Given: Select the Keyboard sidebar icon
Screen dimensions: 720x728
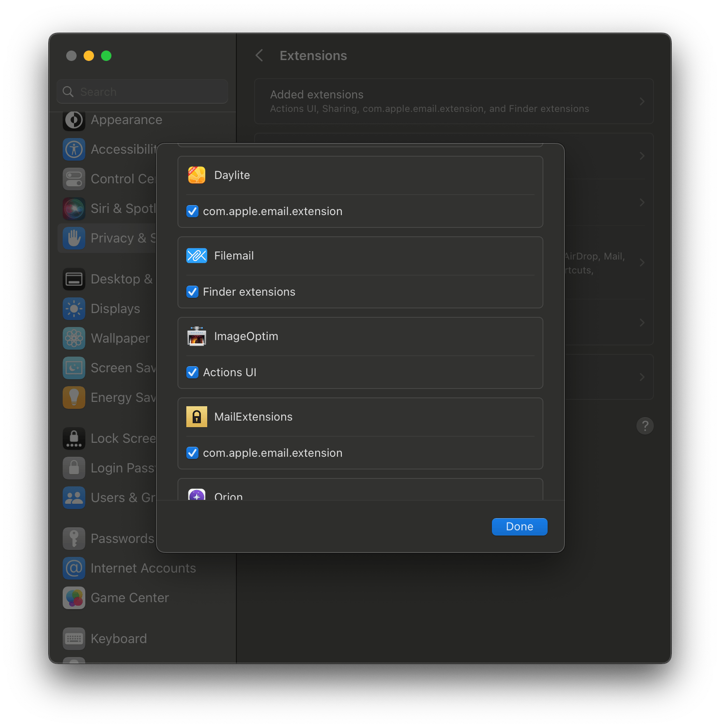Looking at the screenshot, I should click(x=74, y=639).
